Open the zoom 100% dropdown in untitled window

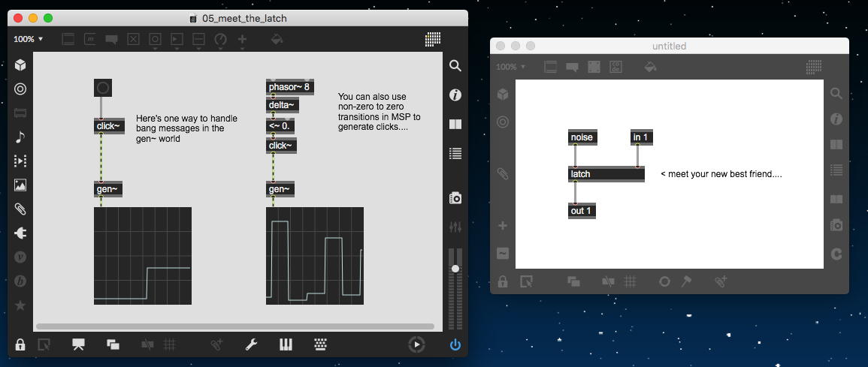coord(510,67)
